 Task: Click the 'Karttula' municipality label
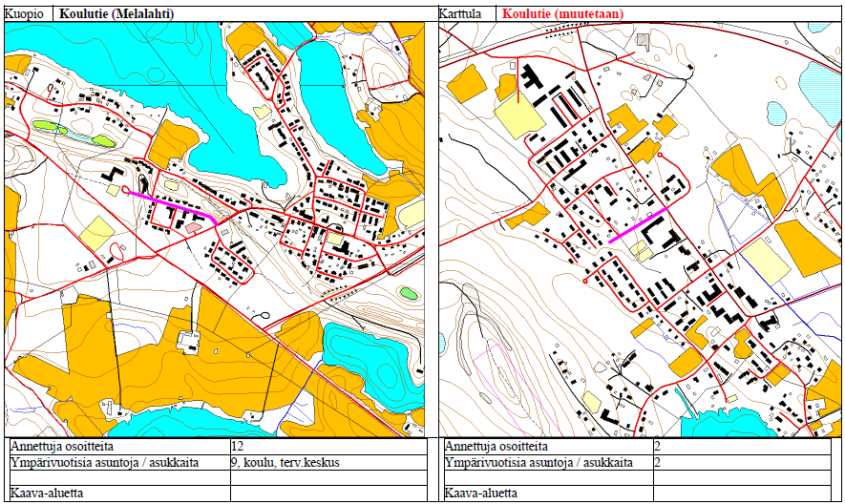click(x=460, y=13)
